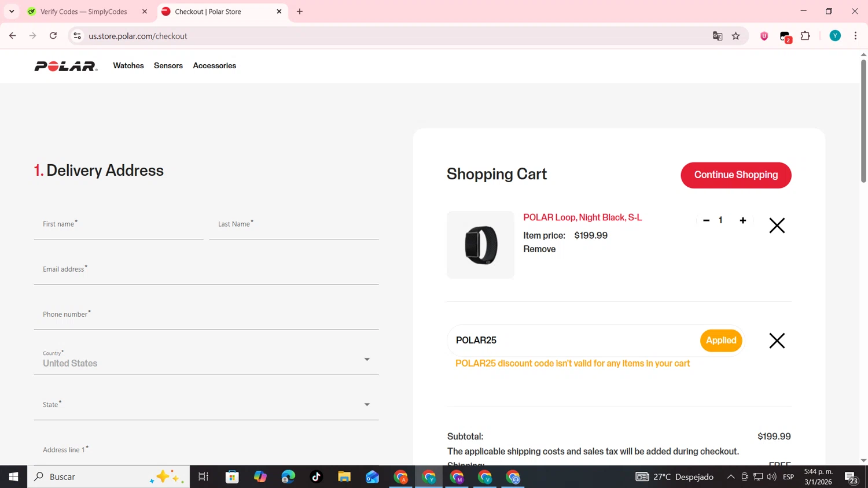
Task: Open Microsoft Edge from taskbar
Action: (288, 477)
